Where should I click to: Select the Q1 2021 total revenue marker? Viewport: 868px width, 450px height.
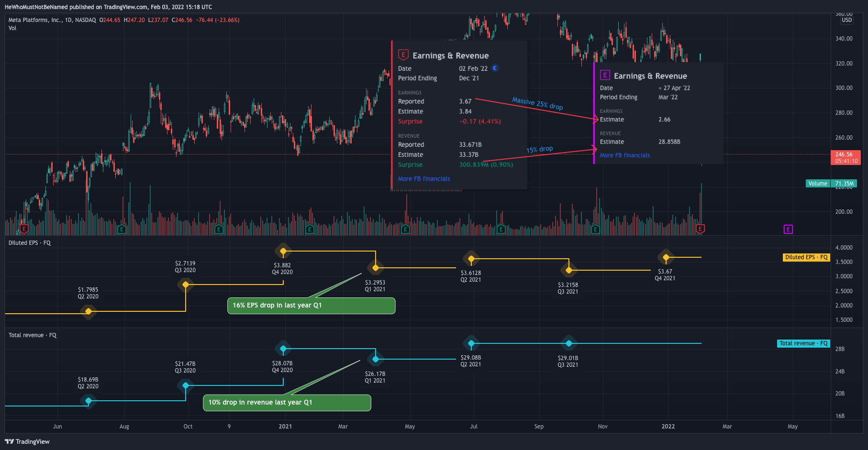376,359
